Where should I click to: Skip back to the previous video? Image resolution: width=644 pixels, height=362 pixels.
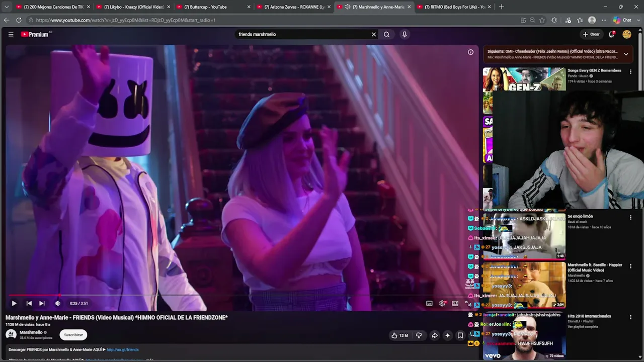29,303
